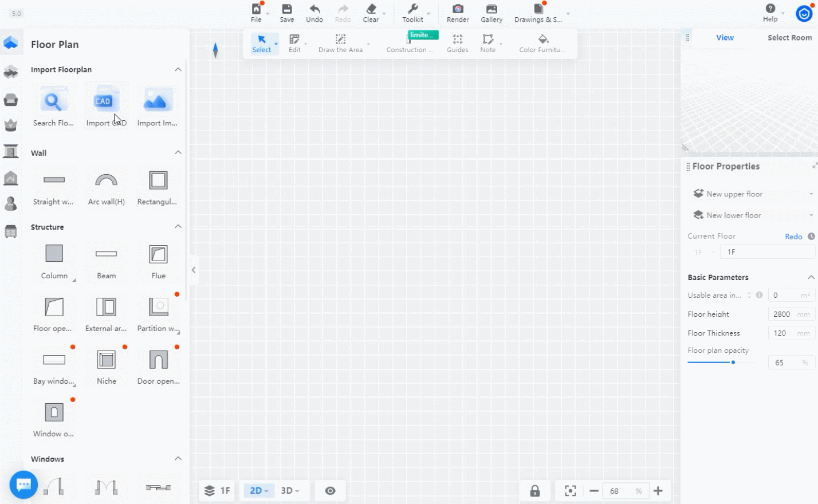
Task: Pick the Niche structure icon
Action: (x=106, y=360)
